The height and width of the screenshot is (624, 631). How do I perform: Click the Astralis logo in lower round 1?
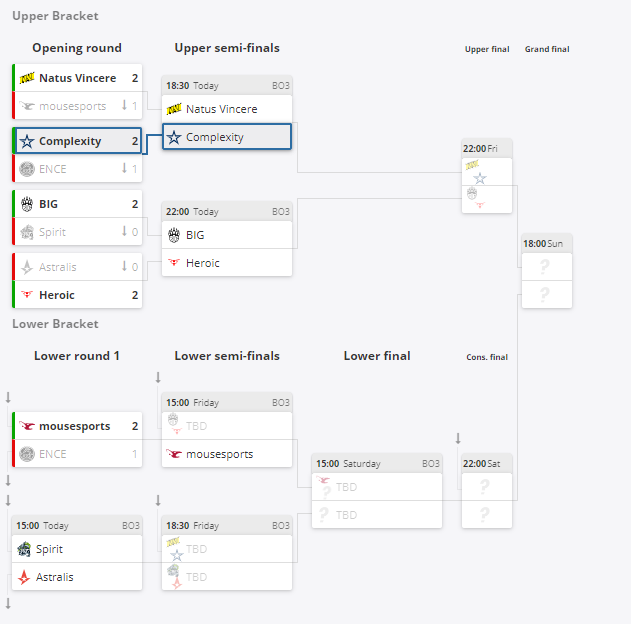point(25,577)
